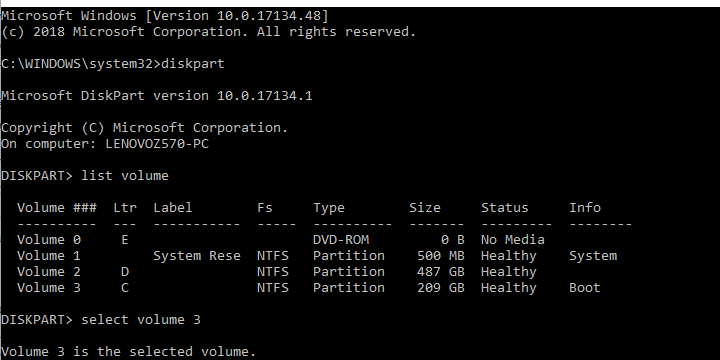Click the 'diskpart' command text

coord(192,63)
